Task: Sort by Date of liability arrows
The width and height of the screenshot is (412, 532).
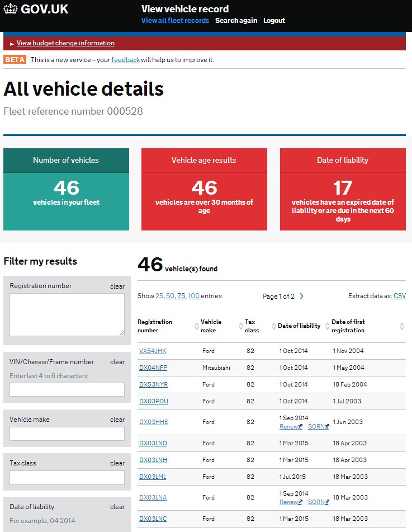Action: [328, 326]
